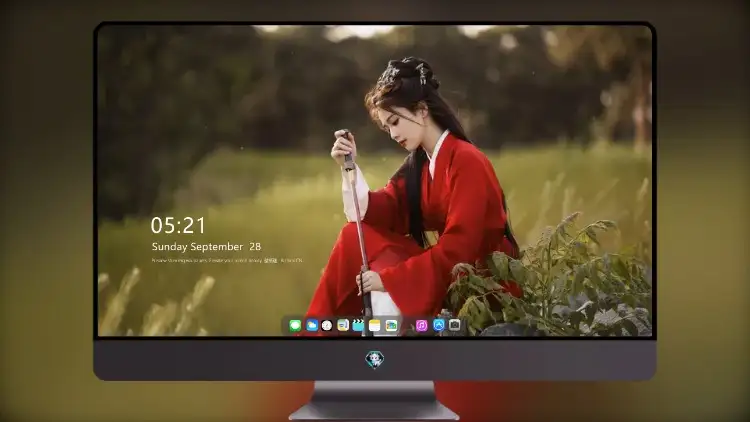This screenshot has width=750, height=422.
Task: Open the blue App Store icon
Action: coord(439,325)
